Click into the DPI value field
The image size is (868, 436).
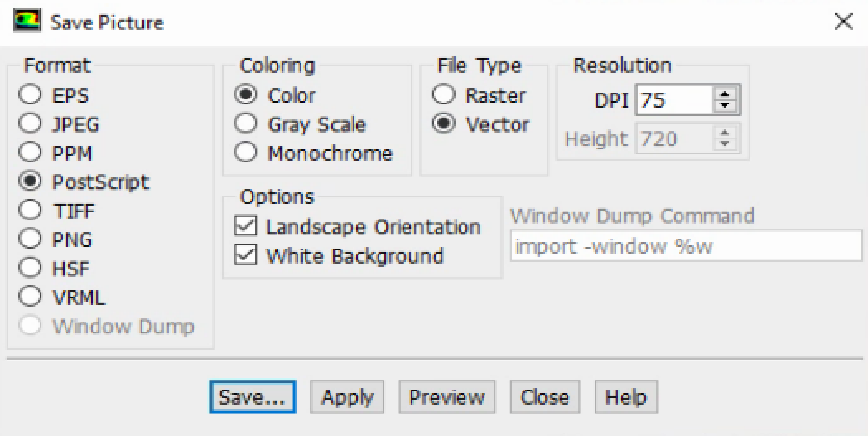click(x=674, y=99)
